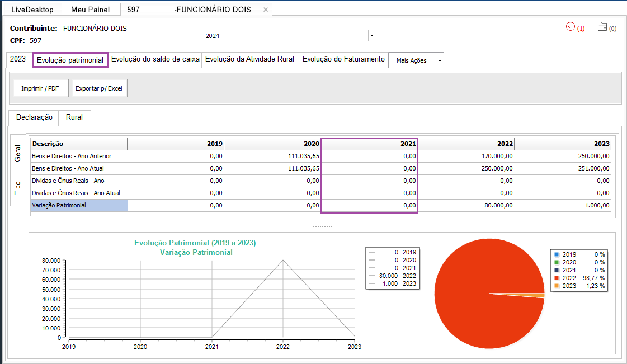Select the 597 -FUNCIONÁRIO DOIS tab
The width and height of the screenshot is (627, 364).
pos(196,10)
